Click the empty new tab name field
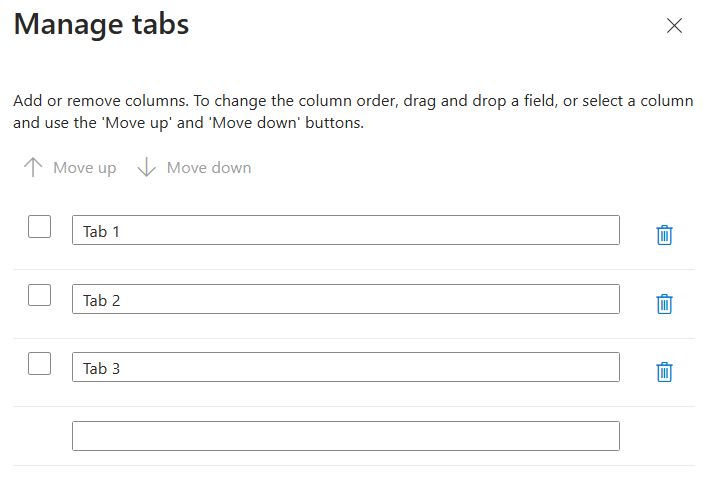713x499 pixels. tap(345, 436)
